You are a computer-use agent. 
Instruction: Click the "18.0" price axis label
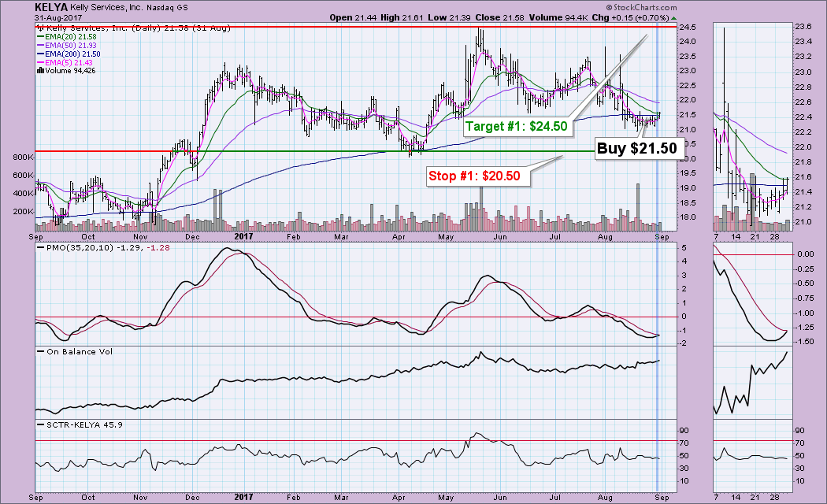tap(688, 217)
